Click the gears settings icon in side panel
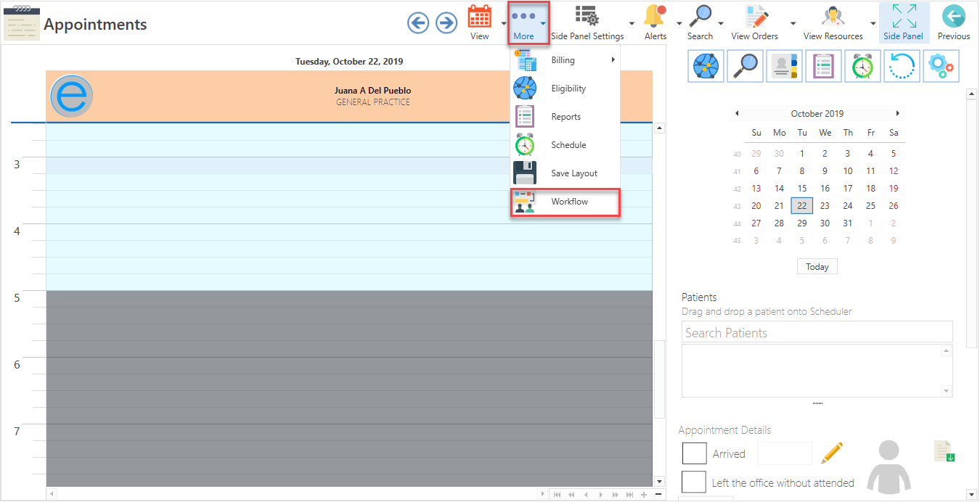 click(941, 65)
